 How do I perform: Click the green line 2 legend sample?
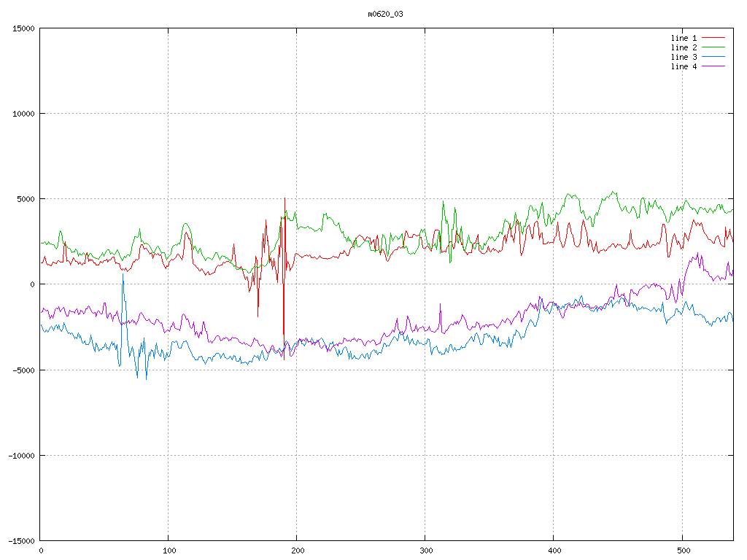713,47
